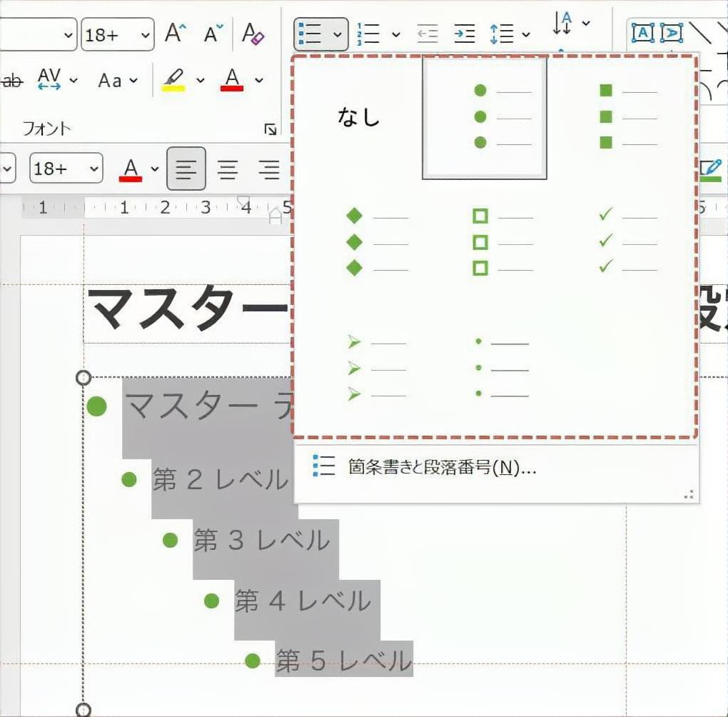Select the なし bullet option
This screenshot has height=717, width=728.
coord(358,117)
